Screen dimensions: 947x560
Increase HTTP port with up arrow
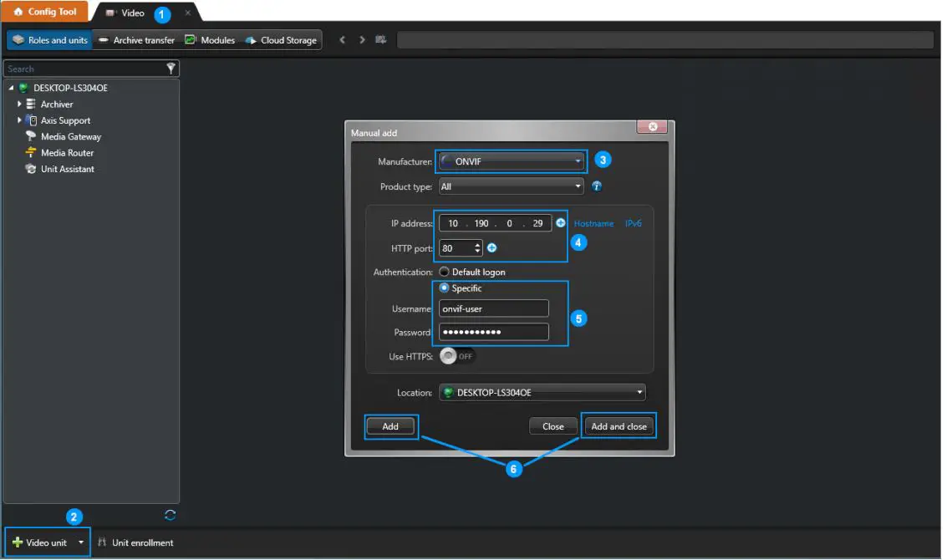click(477, 245)
